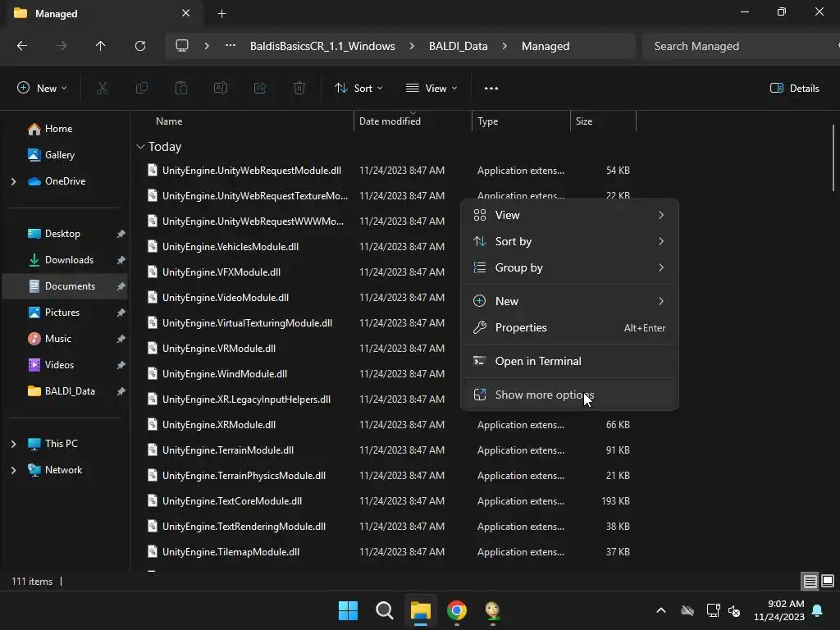Select UnityEngine.VehiclesModule.dll file
Screen dimensions: 840x630
231,247
